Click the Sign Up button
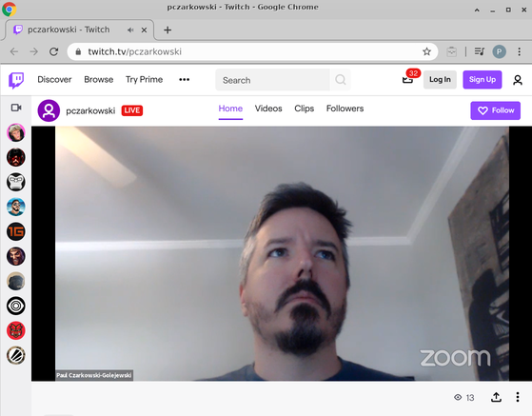This screenshot has height=416, width=532. tap(483, 80)
